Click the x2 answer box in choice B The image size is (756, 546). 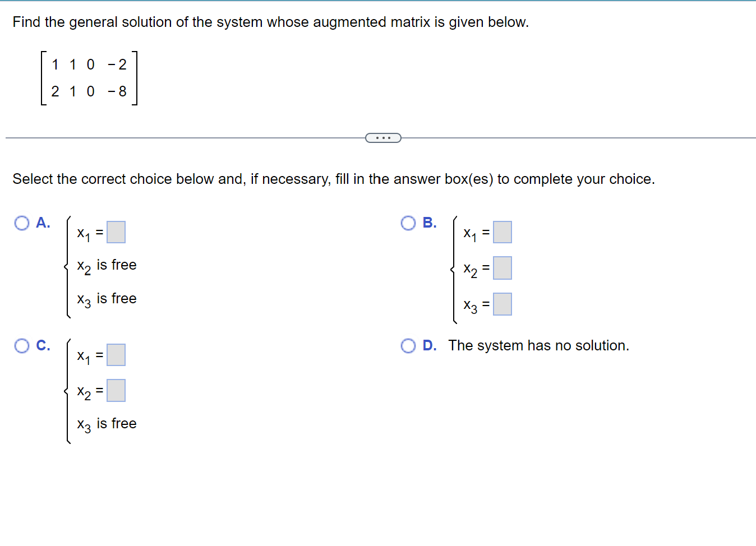point(503,268)
